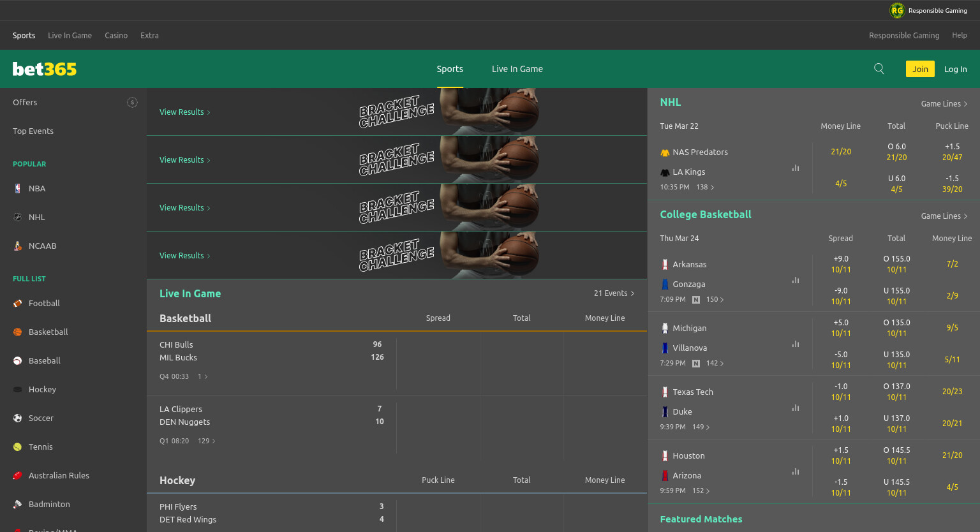Open Responsible Gaming link in top menu
The image size is (980, 532).
point(904,36)
